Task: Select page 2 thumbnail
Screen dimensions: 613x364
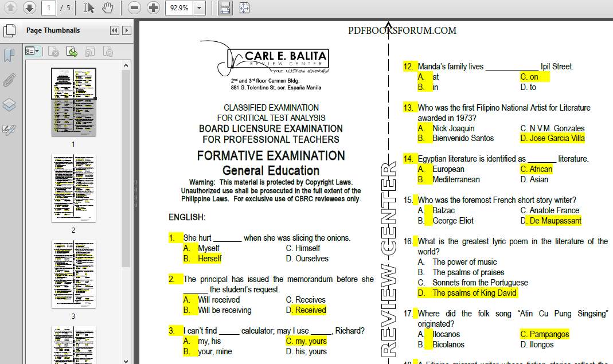Action: coord(73,188)
